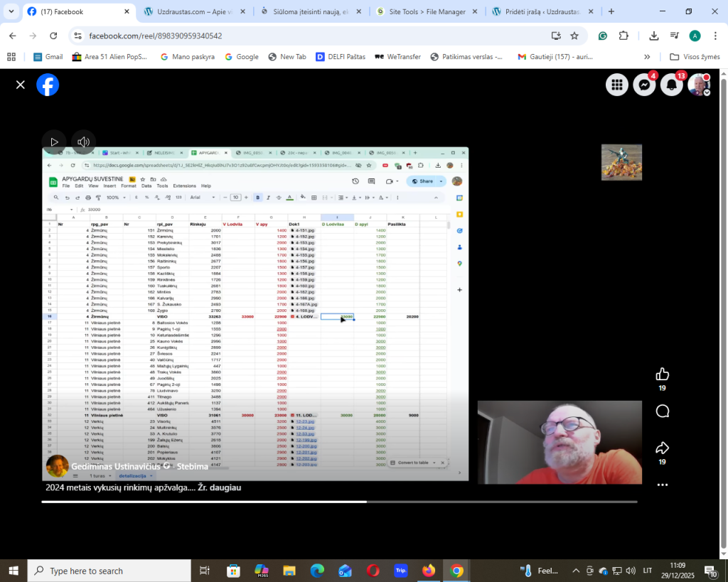Image resolution: width=728 pixels, height=582 pixels.
Task: Install app icon in address bar
Action: point(556,36)
